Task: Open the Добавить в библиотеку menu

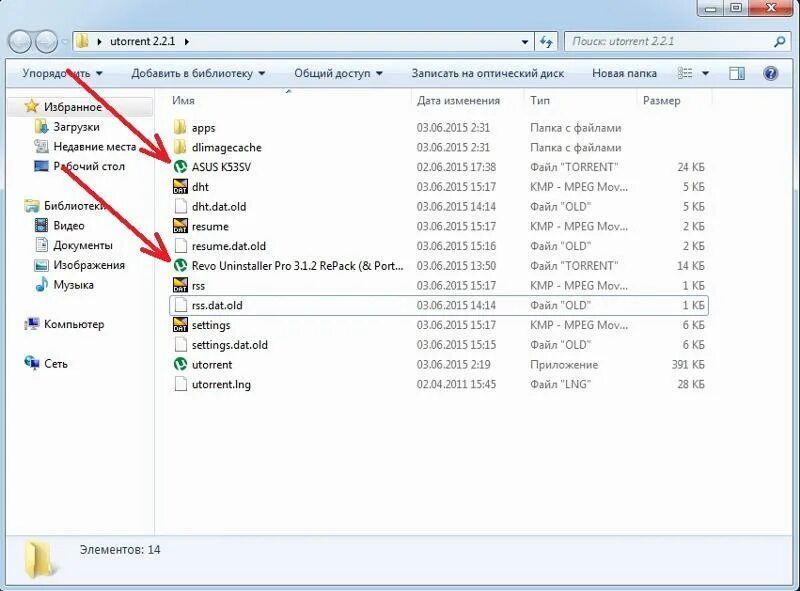Action: [x=198, y=73]
